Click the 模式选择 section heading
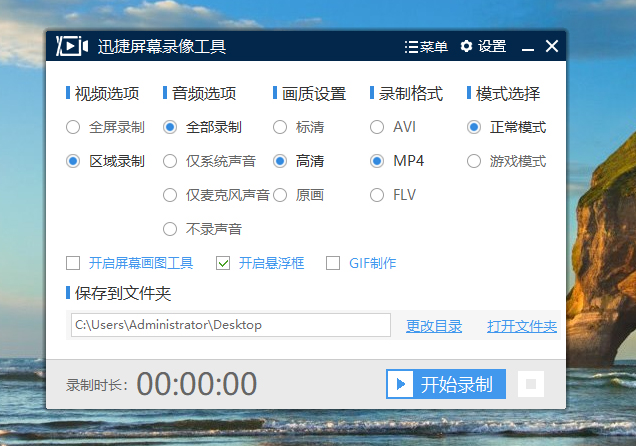The height and width of the screenshot is (446, 636). (508, 94)
